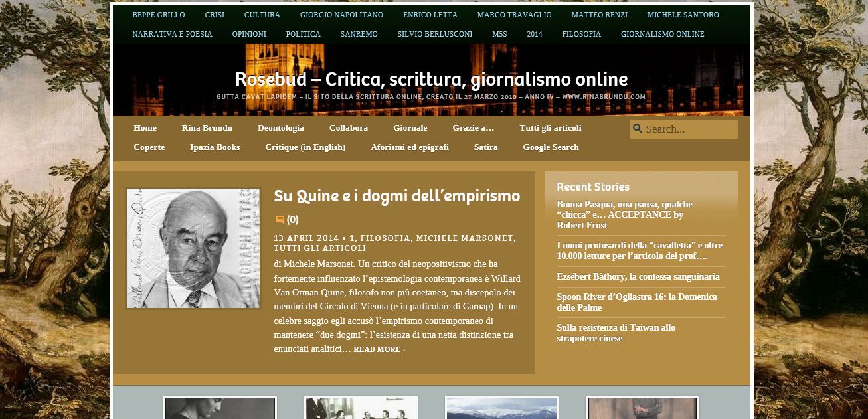The width and height of the screenshot is (868, 419).
Task: Click the search magnifier icon
Action: 638,129
